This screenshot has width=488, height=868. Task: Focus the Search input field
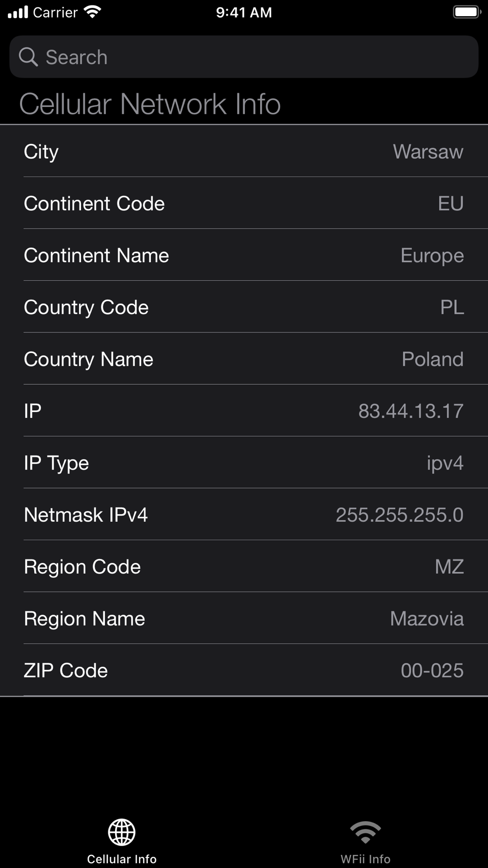click(244, 57)
